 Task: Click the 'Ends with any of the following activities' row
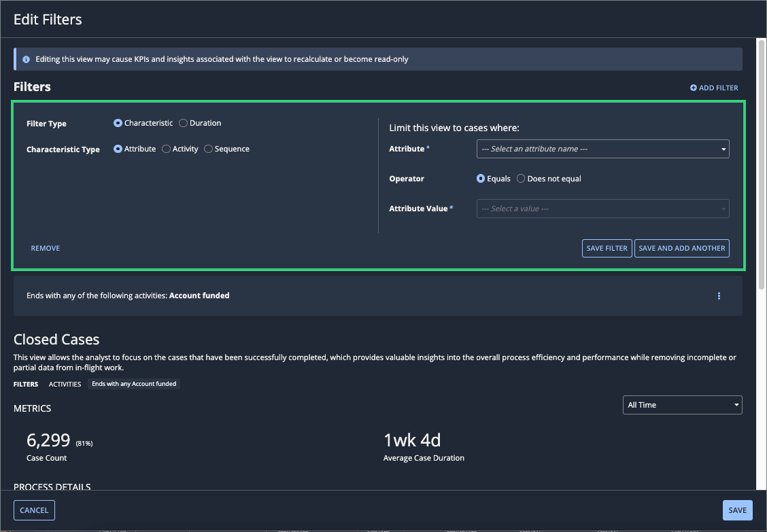click(x=377, y=296)
